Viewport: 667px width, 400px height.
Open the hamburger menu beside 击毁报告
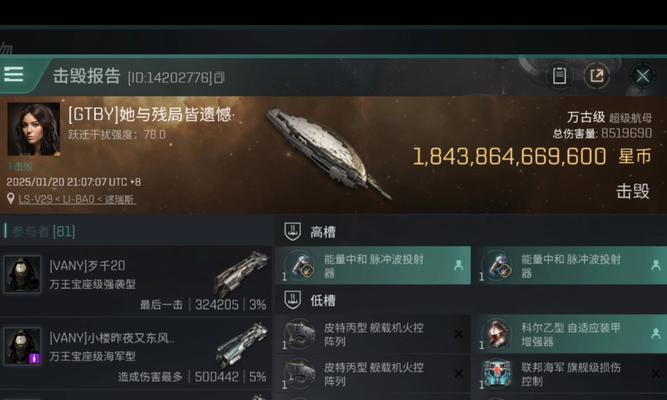click(14, 74)
